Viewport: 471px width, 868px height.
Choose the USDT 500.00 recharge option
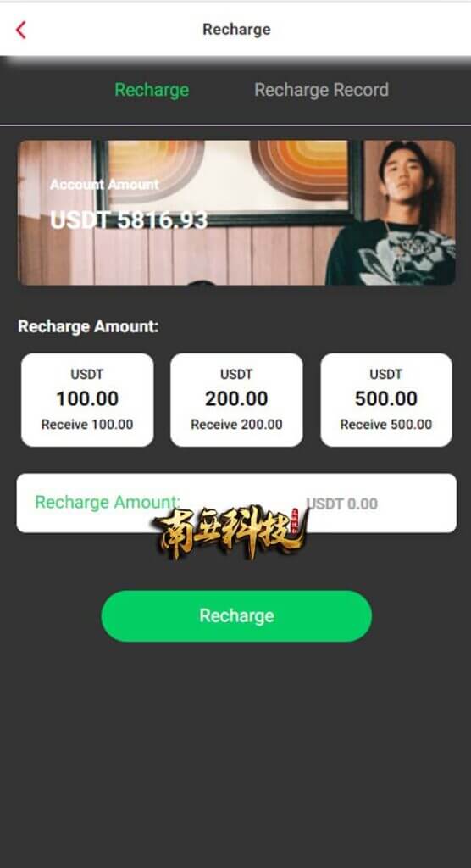(x=386, y=400)
